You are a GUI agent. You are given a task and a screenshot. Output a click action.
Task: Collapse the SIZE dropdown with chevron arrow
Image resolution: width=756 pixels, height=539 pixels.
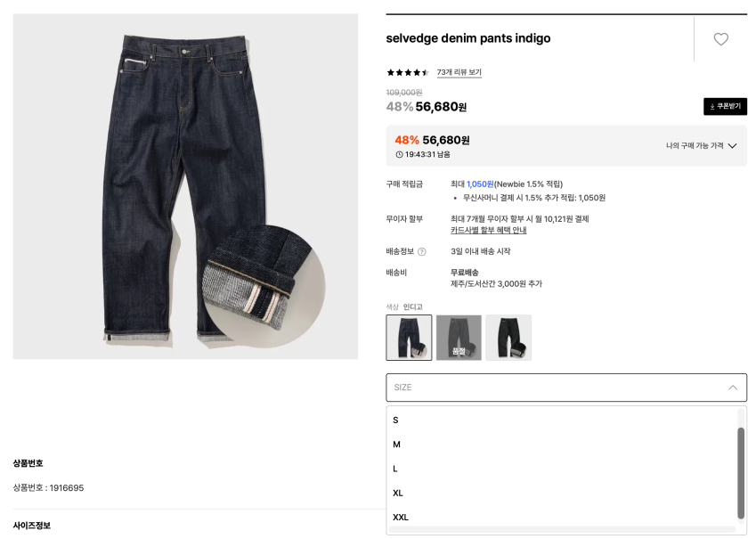[733, 388]
